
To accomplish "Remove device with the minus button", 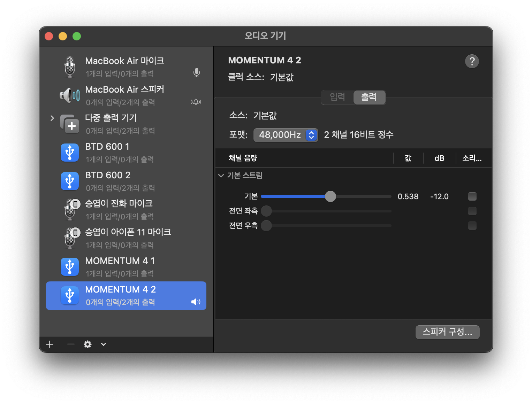I will tap(71, 344).
